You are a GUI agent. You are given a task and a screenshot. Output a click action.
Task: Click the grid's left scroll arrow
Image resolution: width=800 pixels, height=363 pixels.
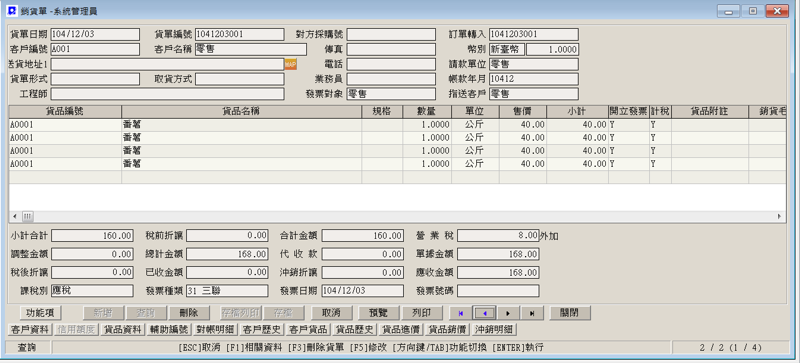pos(14,216)
